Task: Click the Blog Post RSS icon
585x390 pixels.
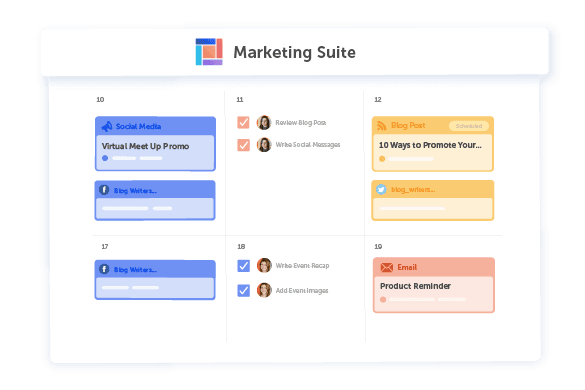Action: pyautogui.click(x=382, y=126)
